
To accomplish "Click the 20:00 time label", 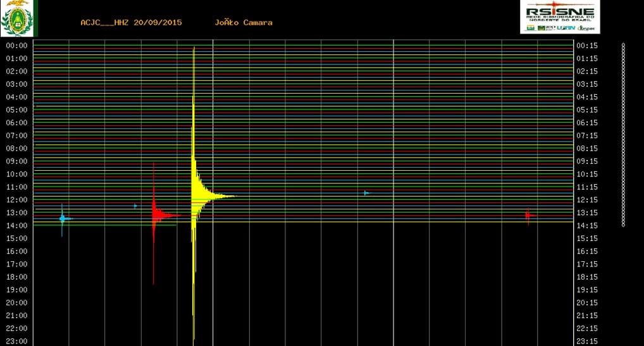I will pyautogui.click(x=17, y=302).
